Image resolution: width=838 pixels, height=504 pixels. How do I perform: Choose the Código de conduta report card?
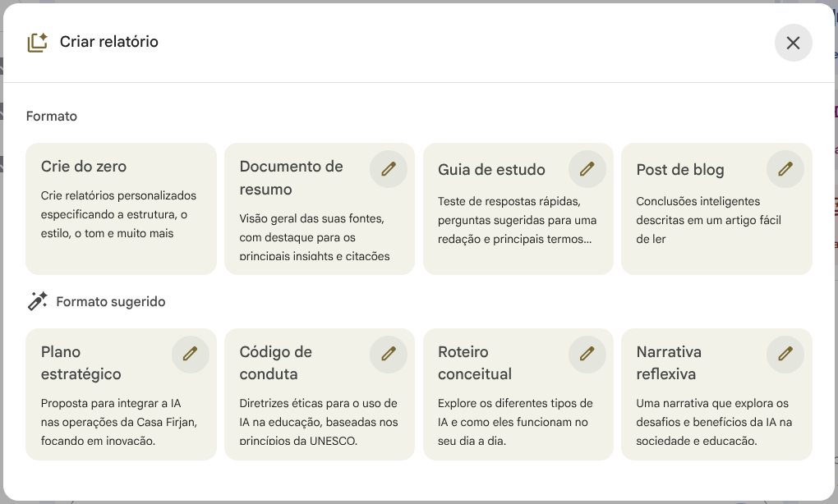point(275,363)
